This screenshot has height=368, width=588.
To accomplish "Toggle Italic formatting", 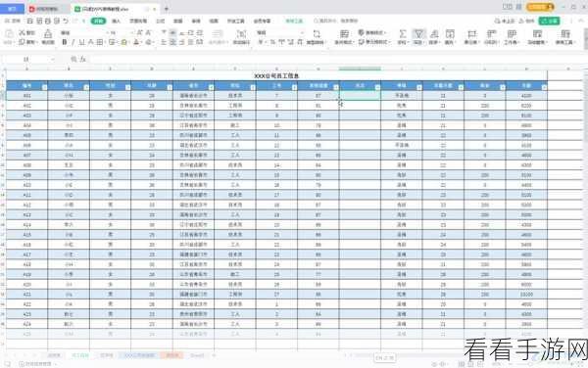I will [x=73, y=42].
